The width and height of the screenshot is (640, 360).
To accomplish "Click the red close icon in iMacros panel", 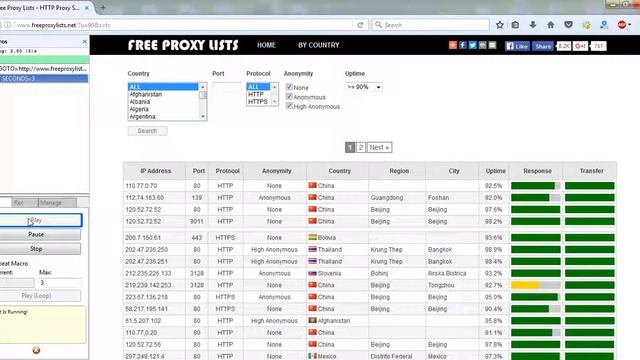I will [36, 350].
